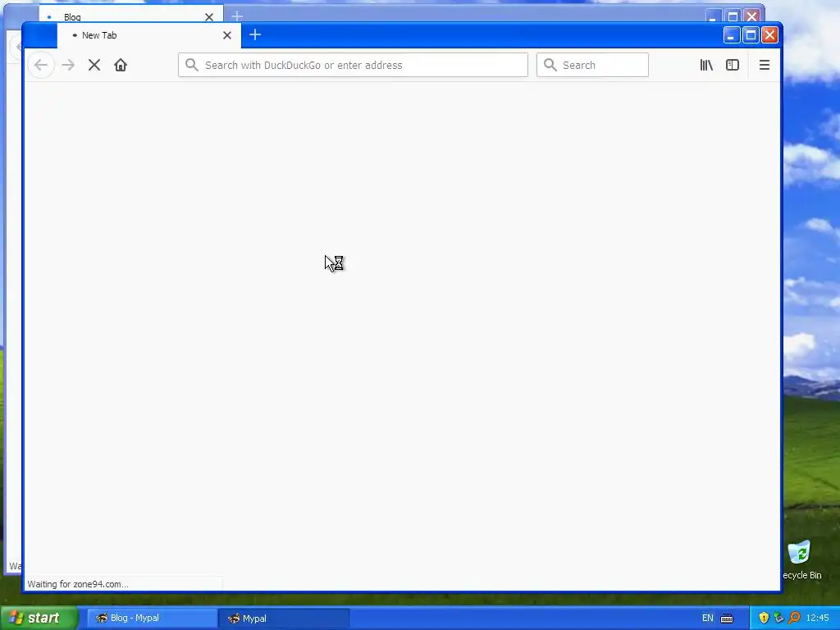Minimize the front Mypal window
Image resolution: width=840 pixels, height=630 pixels.
732,35
